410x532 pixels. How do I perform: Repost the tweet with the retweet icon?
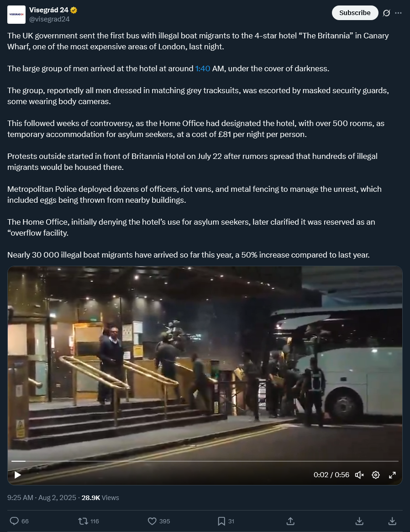83,521
